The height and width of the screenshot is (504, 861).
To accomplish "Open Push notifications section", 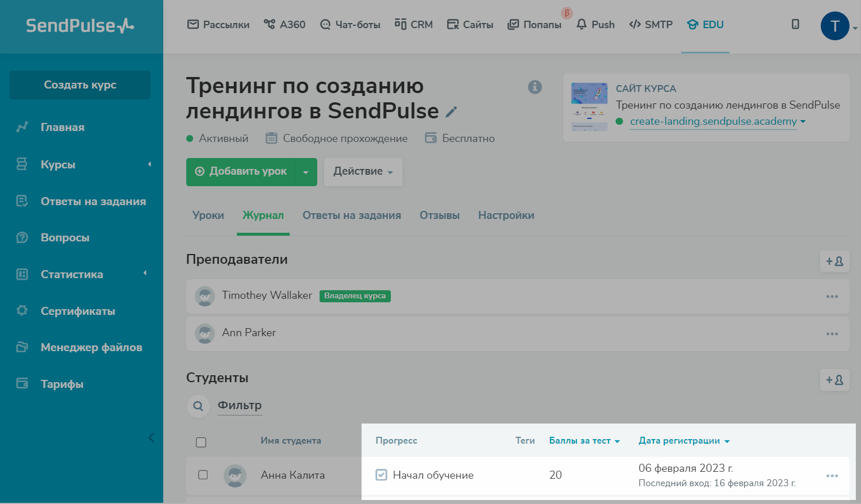I will point(595,25).
